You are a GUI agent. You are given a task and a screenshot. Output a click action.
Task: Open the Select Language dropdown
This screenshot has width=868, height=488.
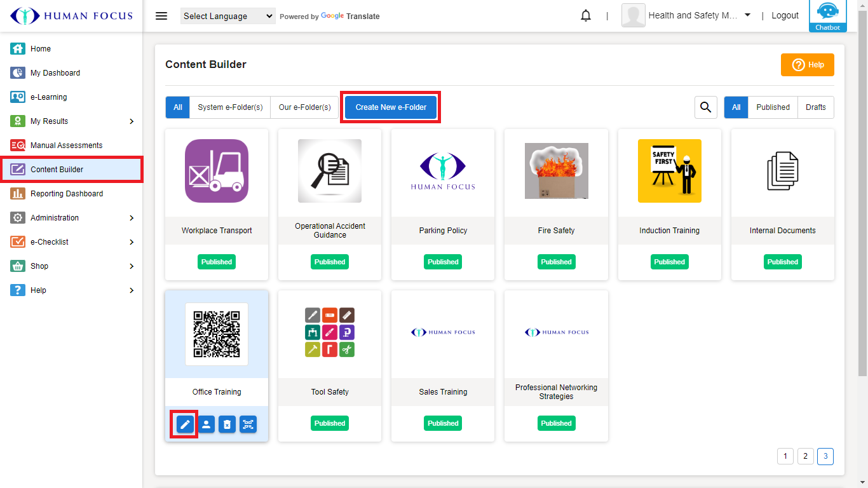click(x=227, y=16)
